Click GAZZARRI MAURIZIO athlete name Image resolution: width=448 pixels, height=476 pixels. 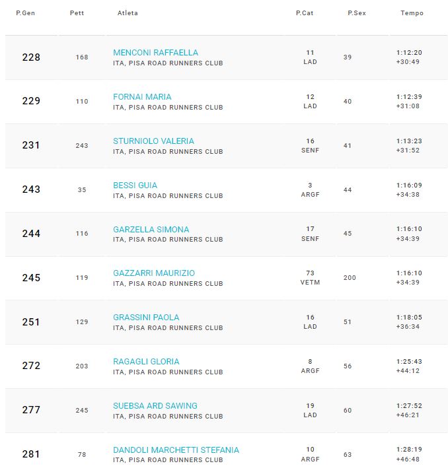click(154, 273)
